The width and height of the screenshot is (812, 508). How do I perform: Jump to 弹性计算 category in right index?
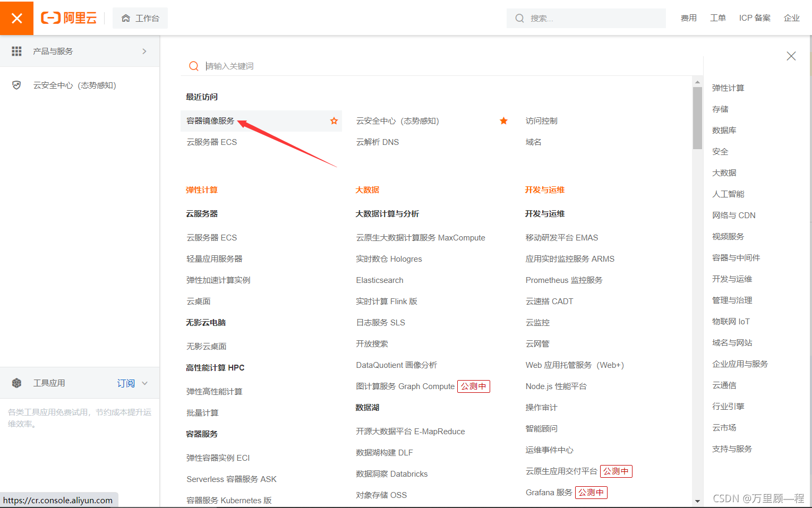(728, 88)
